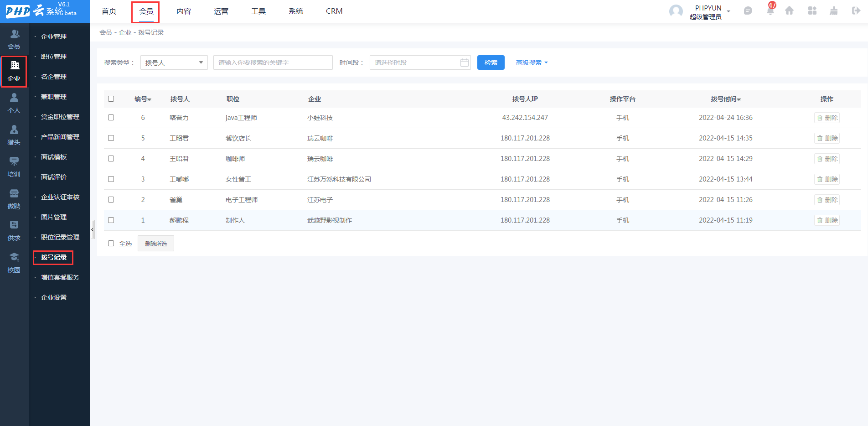
Task: Click the 请选择时段 time range field
Action: pos(420,62)
